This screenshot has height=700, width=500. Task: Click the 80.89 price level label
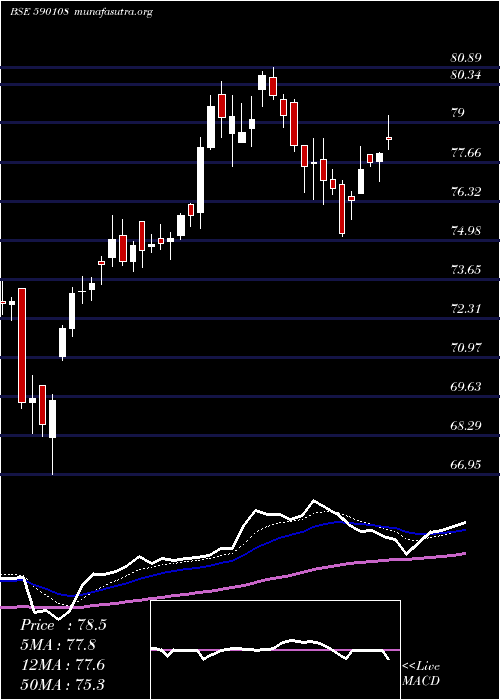point(466,58)
